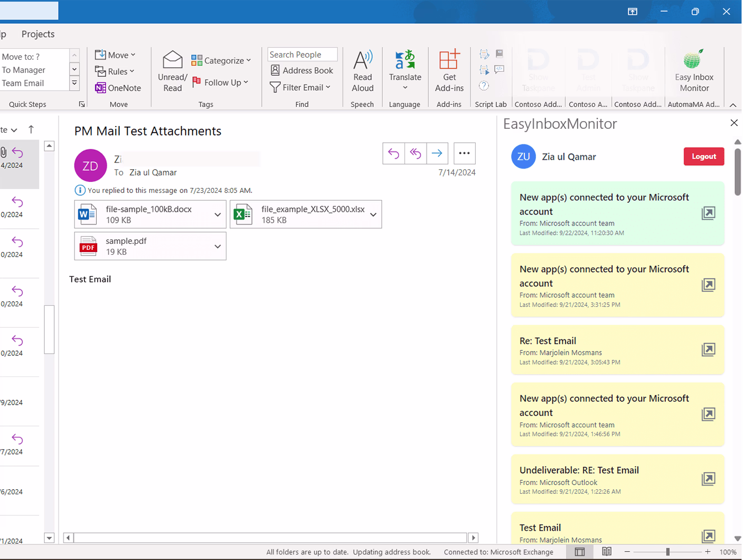
Task: Click the zoom in plus button
Action: click(708, 552)
